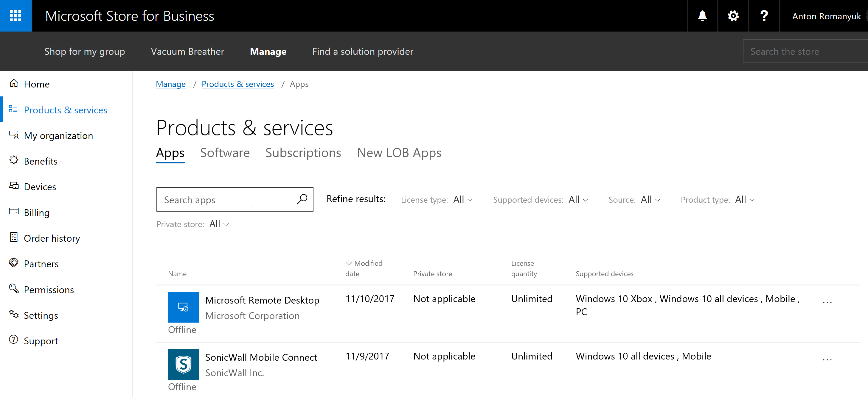The height and width of the screenshot is (397, 868).
Task: Open Shop for my group menu
Action: 85,51
